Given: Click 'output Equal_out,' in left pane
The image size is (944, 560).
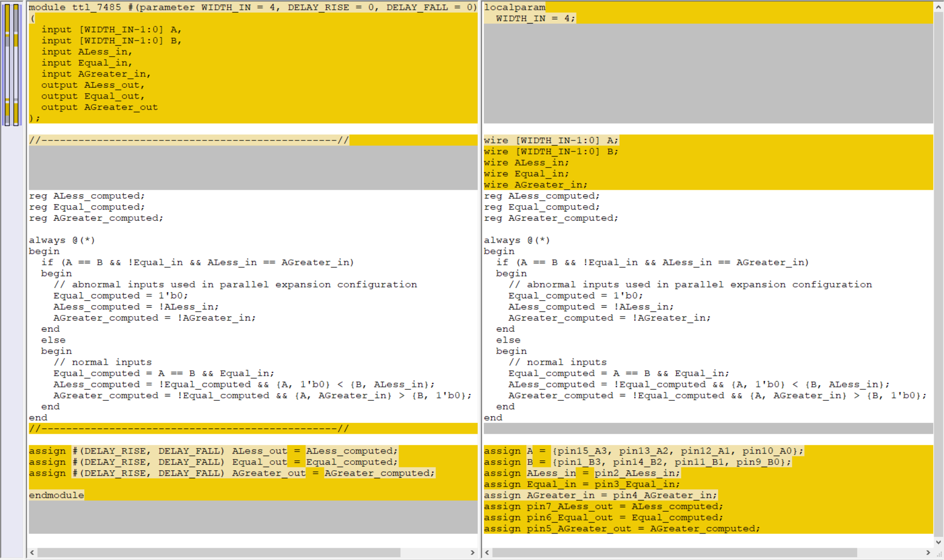Looking at the screenshot, I should coord(93,96).
